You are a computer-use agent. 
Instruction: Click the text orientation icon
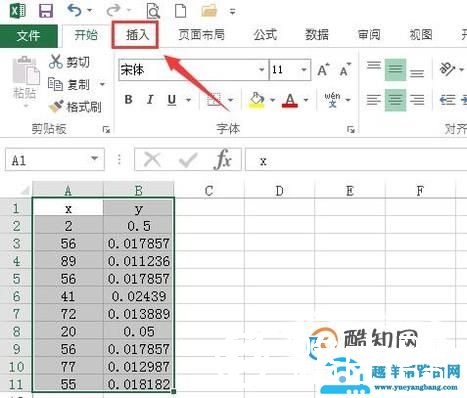pos(447,69)
